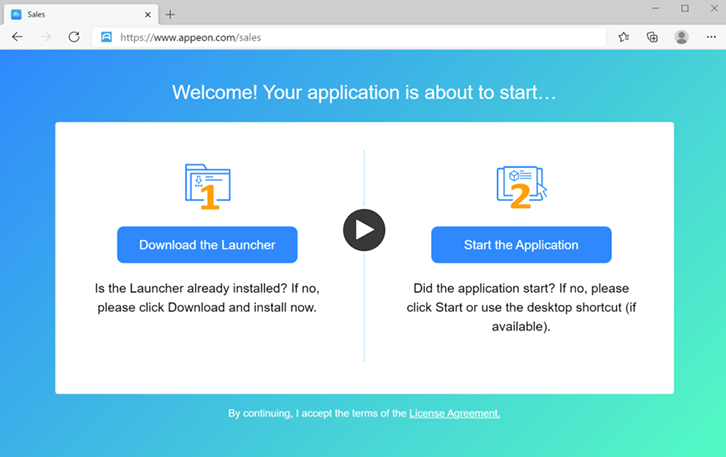
Task: Add this page to favorites with star
Action: 624,37
